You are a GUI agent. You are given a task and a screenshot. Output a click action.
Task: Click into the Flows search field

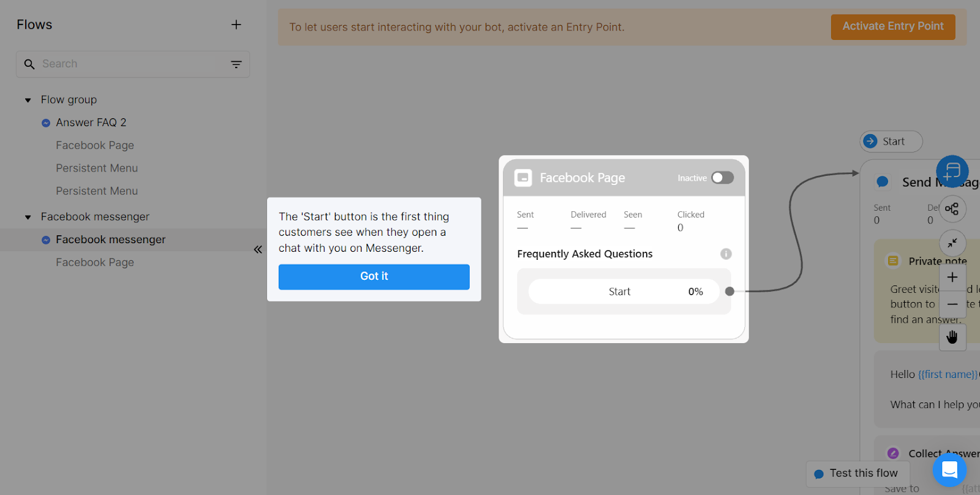[132, 64]
